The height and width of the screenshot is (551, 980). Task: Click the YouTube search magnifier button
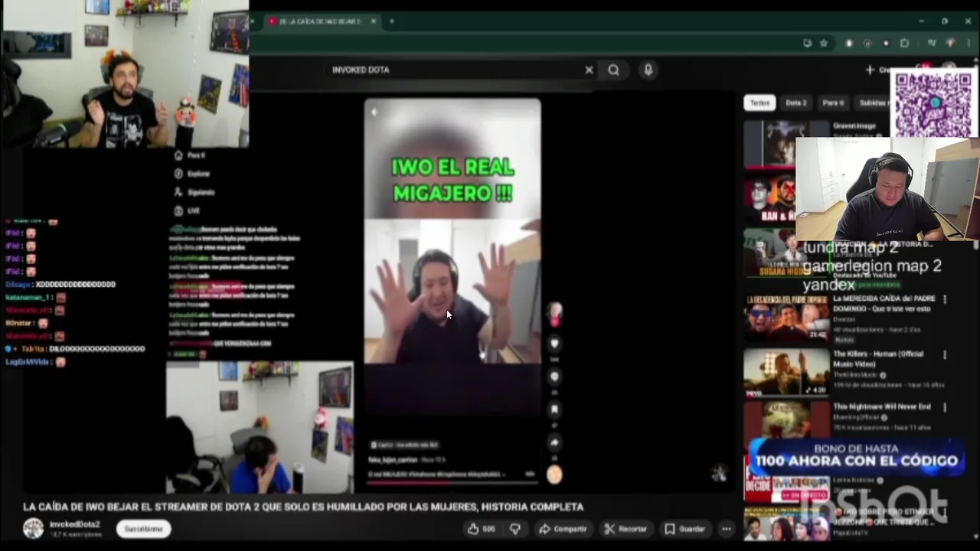(613, 70)
